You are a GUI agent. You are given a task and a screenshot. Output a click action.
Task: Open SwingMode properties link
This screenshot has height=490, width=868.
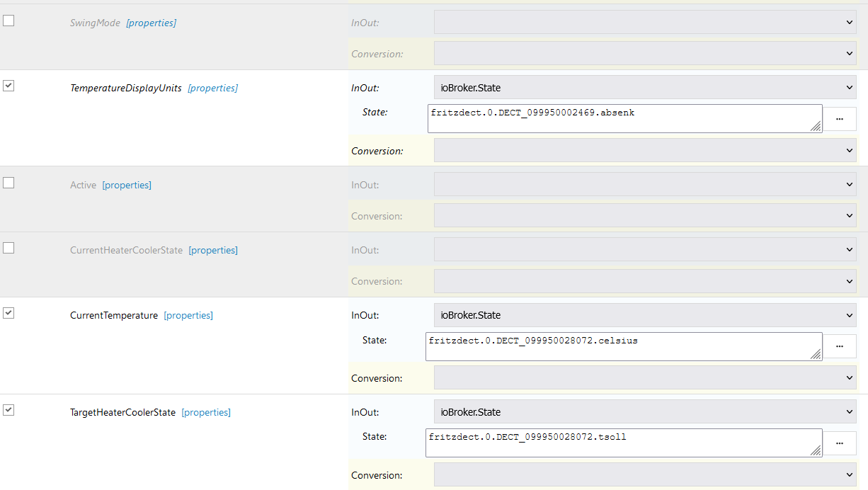(151, 23)
